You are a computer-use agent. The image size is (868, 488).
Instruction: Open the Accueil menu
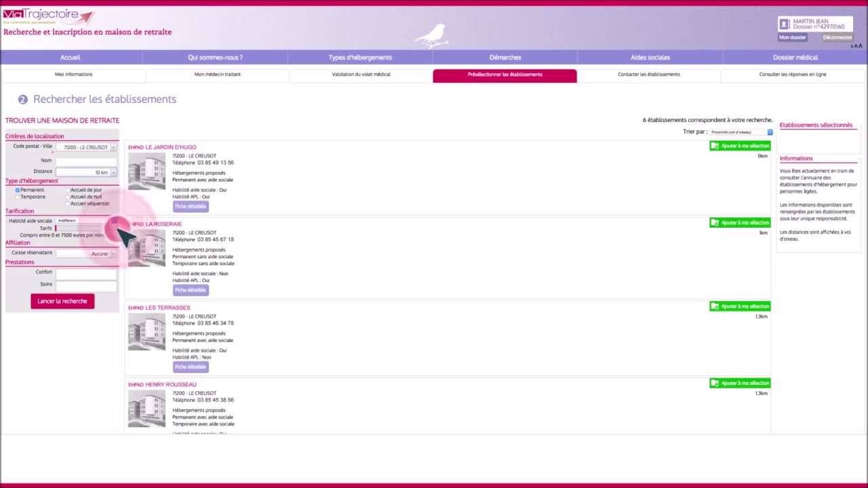71,58
